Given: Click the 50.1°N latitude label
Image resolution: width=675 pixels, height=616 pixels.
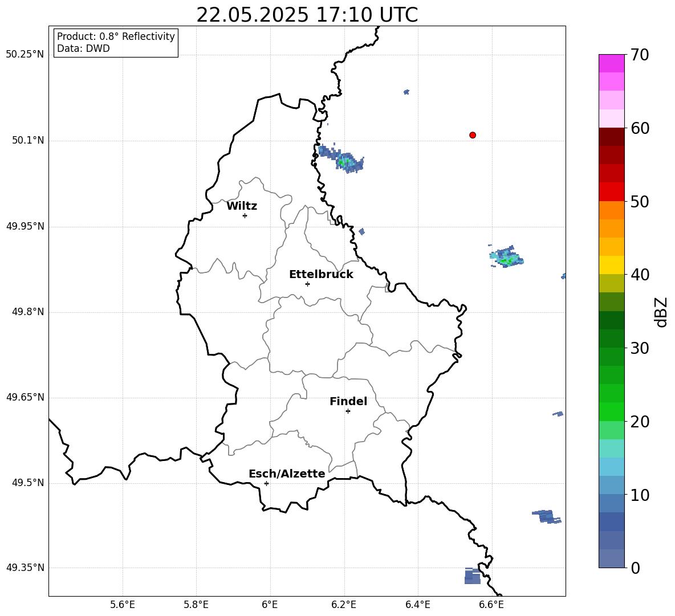Looking at the screenshot, I should click(28, 141).
